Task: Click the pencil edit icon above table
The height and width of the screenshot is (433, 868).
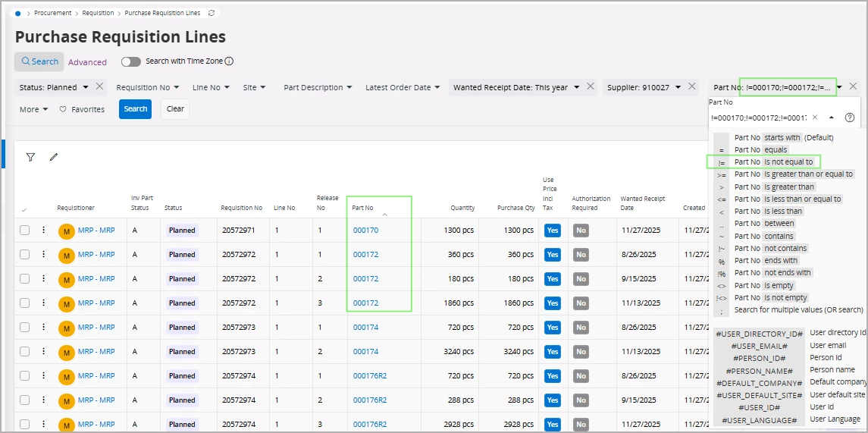Action: tap(53, 157)
